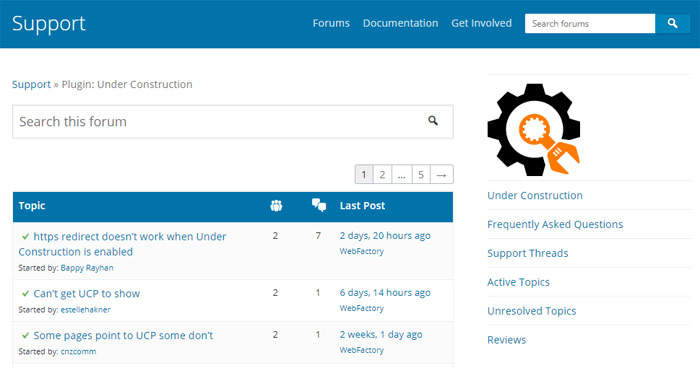The height and width of the screenshot is (368, 700).
Task: View Unresolved Topics in sidebar
Action: tap(531, 311)
